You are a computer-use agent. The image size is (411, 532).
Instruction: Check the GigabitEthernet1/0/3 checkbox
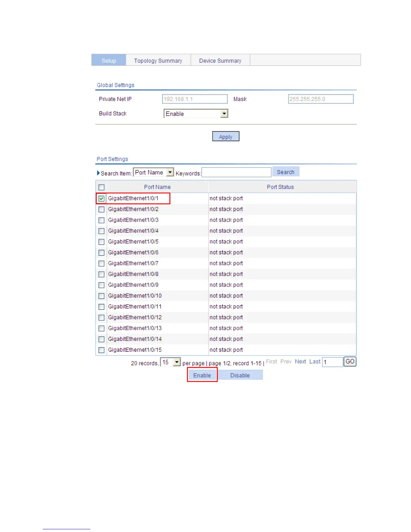[x=101, y=220]
